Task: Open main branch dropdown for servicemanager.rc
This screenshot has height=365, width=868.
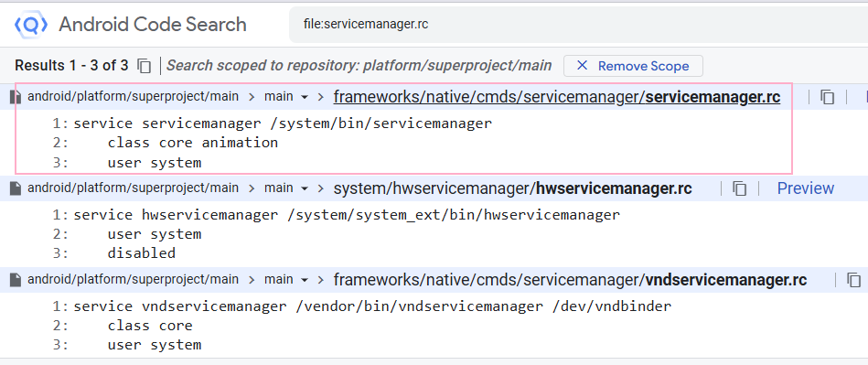Action: pyautogui.click(x=286, y=97)
